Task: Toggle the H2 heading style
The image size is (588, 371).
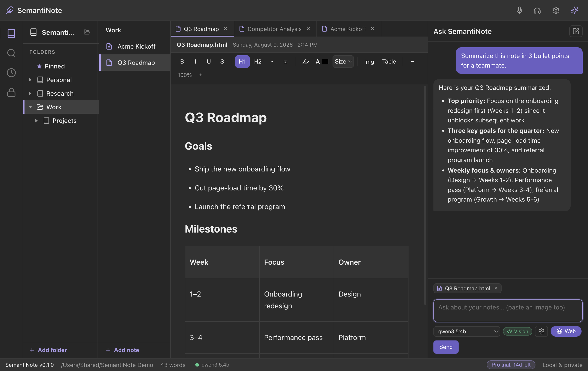Action: pyautogui.click(x=258, y=62)
